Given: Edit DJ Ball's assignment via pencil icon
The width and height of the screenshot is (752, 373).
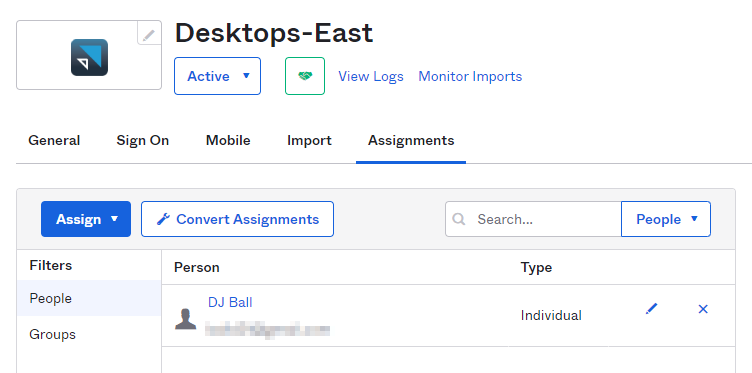Looking at the screenshot, I should point(651,309).
